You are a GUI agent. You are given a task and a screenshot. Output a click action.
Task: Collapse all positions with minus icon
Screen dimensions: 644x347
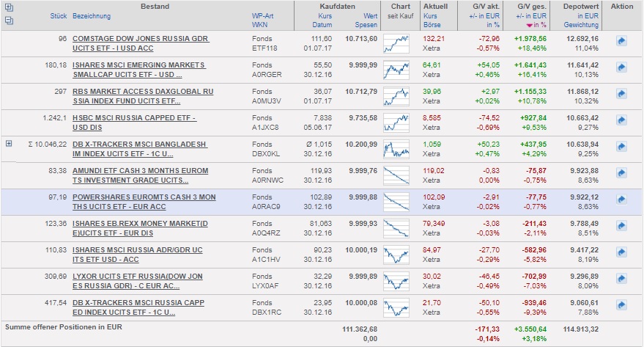click(x=8, y=20)
